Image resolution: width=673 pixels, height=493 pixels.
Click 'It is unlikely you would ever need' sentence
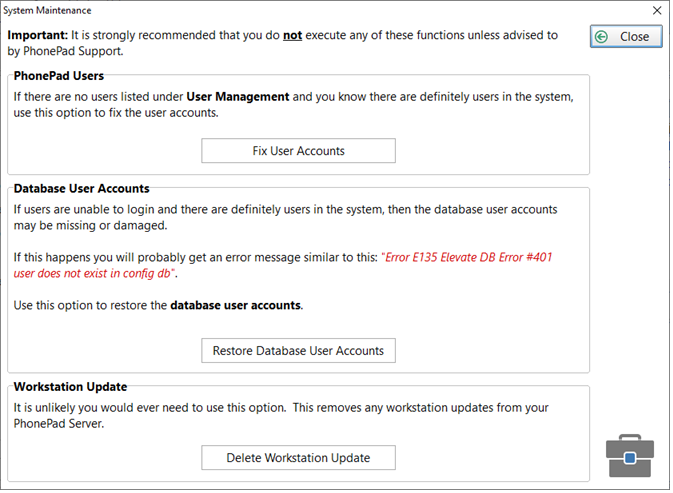click(150, 407)
